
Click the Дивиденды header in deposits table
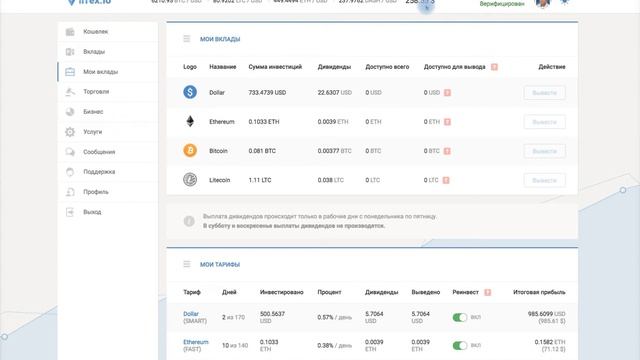[334, 67]
